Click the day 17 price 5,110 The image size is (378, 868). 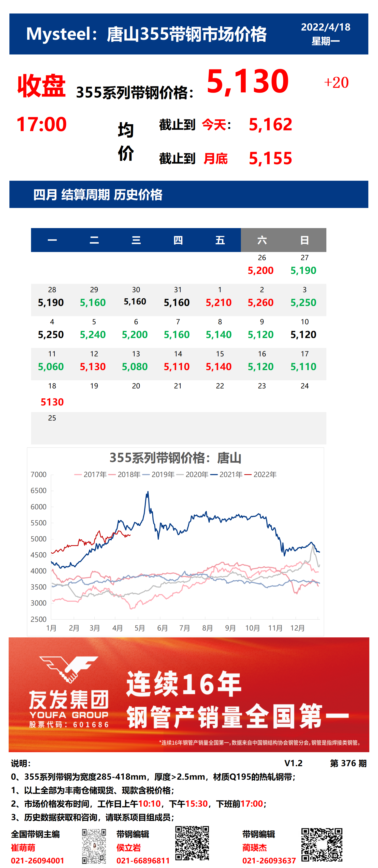pyautogui.click(x=303, y=366)
